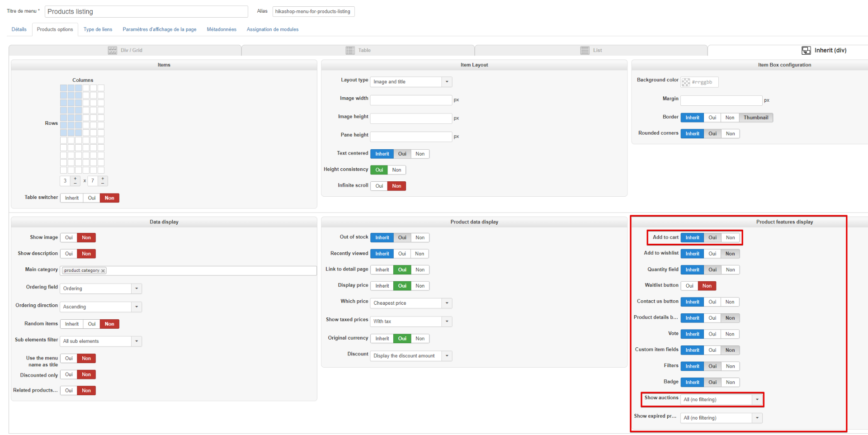Enable the Waitlist button with Oui
The height and width of the screenshot is (435, 868).
coord(689,286)
